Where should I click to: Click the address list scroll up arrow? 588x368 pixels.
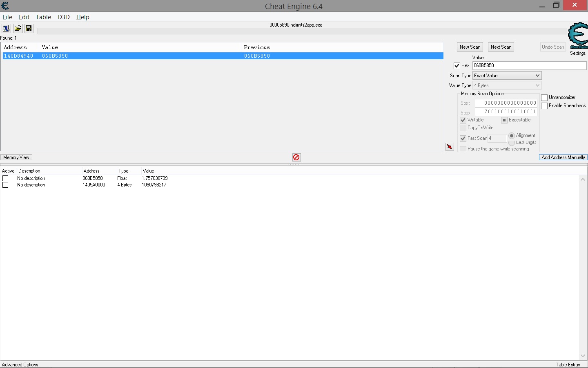click(x=583, y=180)
